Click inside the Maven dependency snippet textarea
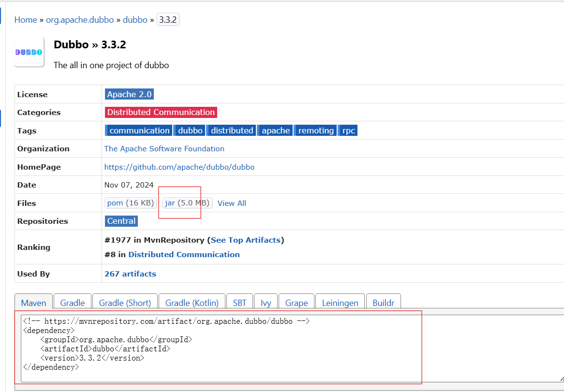Image resolution: width=564 pixels, height=392 pixels. point(293,348)
